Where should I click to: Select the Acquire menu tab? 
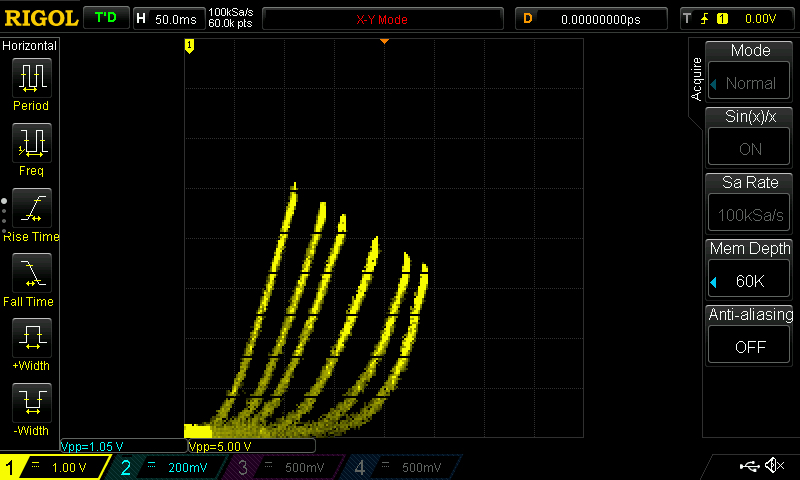coord(696,79)
